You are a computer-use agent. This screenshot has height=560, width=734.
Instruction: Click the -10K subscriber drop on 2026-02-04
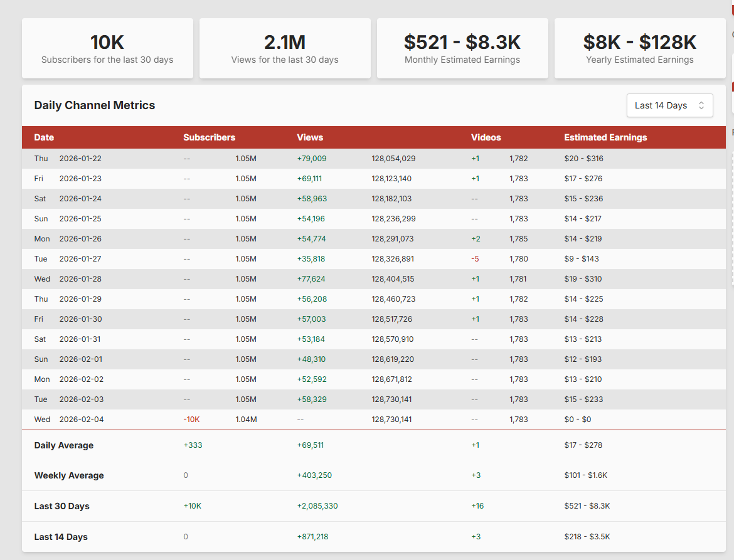[191, 420]
